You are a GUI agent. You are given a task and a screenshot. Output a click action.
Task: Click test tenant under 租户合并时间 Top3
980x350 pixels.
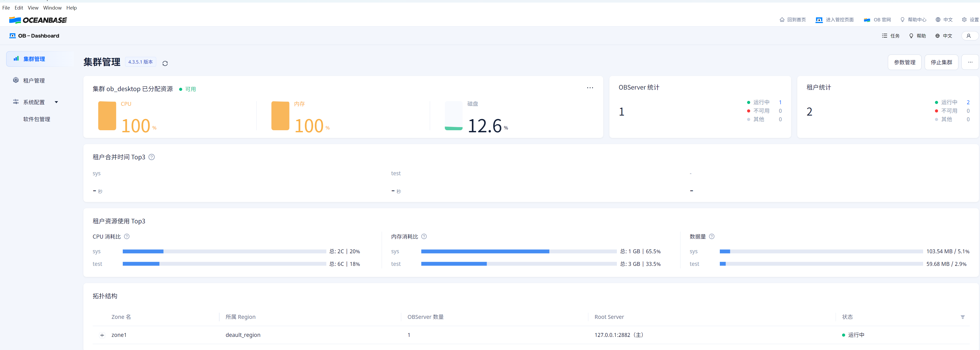[396, 173]
